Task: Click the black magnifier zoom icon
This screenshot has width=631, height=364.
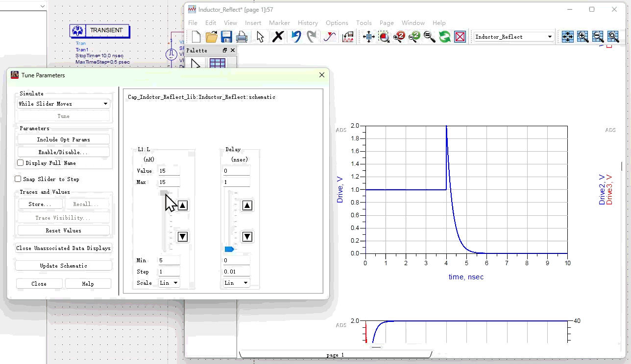Action: pos(430,37)
